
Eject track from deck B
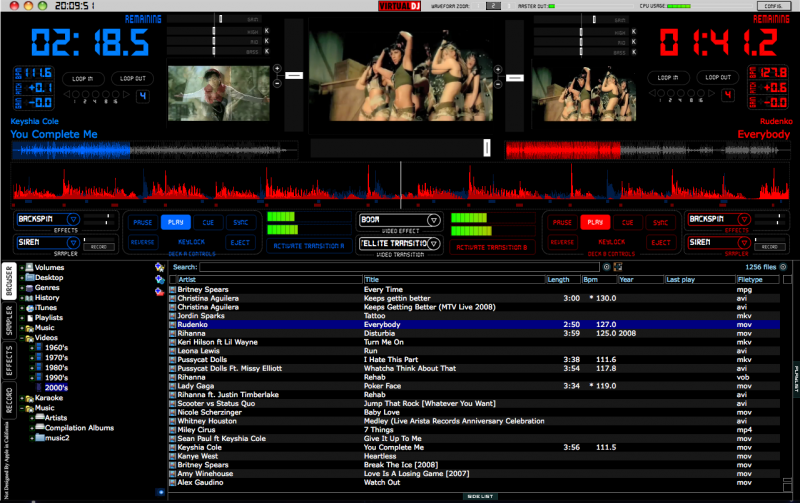pos(661,243)
